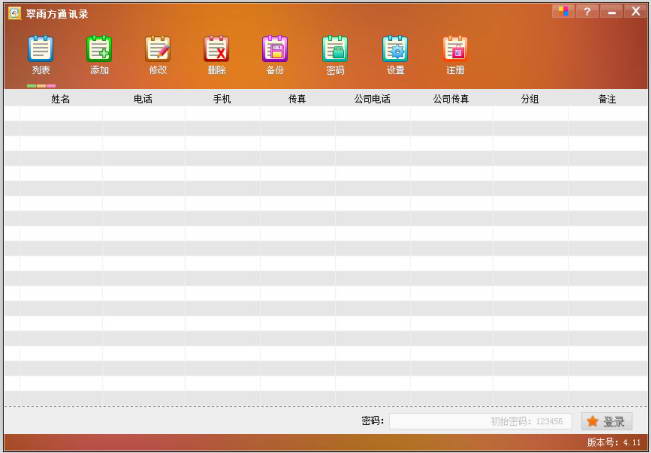This screenshot has height=453, width=651.
Task: Focus the 密码 password input field
Action: point(480,422)
